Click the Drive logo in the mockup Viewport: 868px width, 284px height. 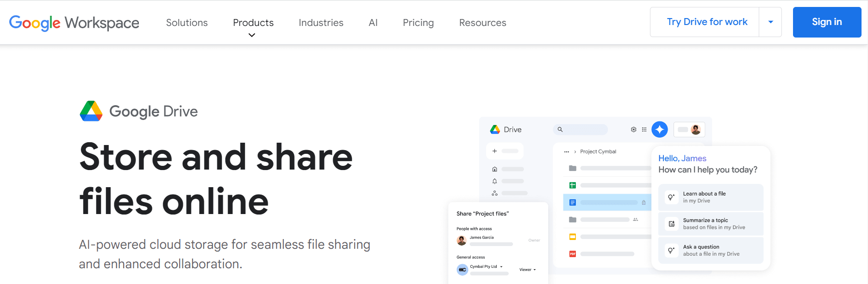(495, 130)
